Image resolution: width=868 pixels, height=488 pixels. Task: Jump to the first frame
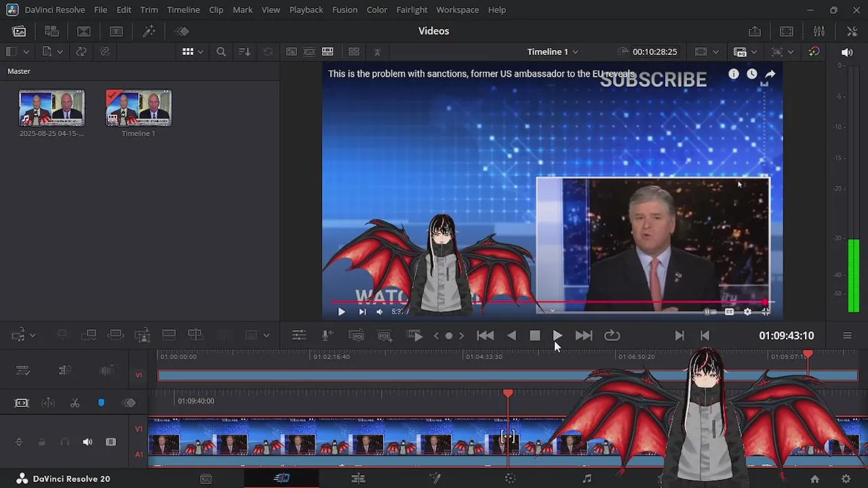(x=485, y=335)
